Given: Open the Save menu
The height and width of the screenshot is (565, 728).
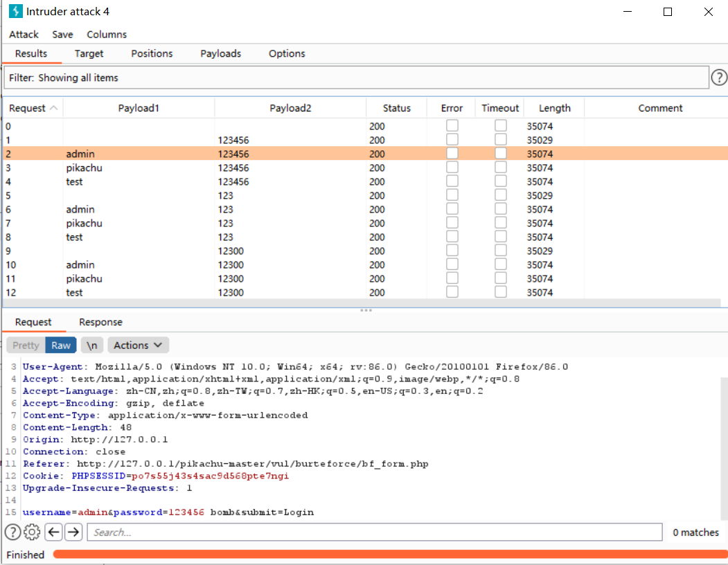Looking at the screenshot, I should point(62,35).
